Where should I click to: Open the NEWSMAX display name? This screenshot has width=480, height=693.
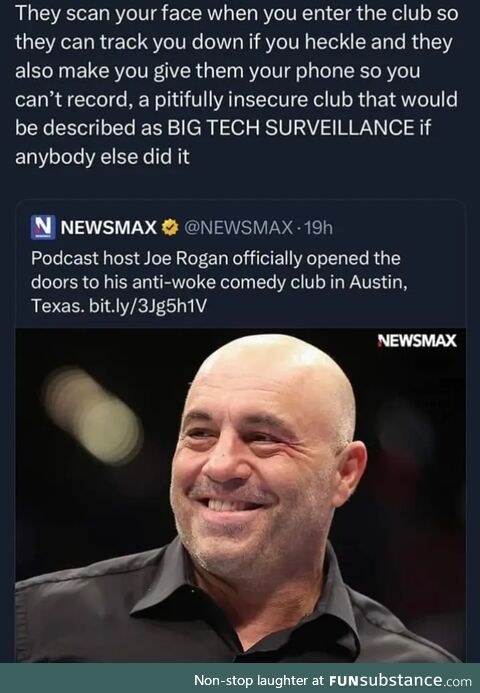[108, 228]
